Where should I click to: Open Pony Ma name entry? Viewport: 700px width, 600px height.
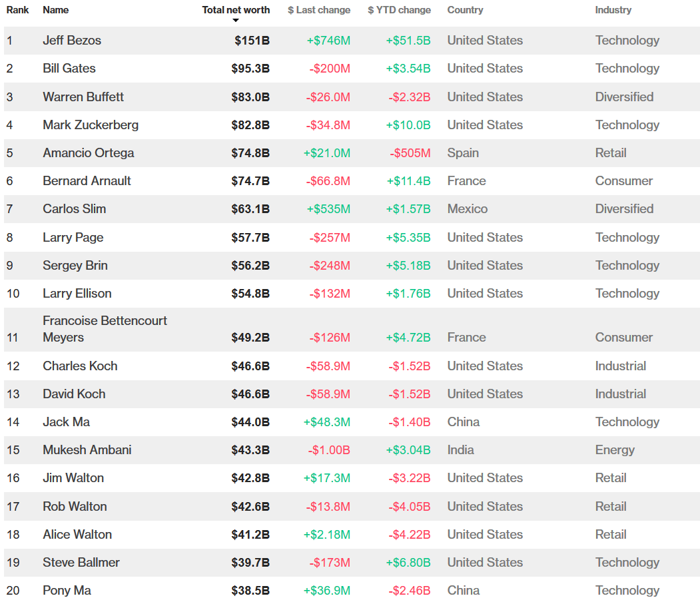(67, 591)
